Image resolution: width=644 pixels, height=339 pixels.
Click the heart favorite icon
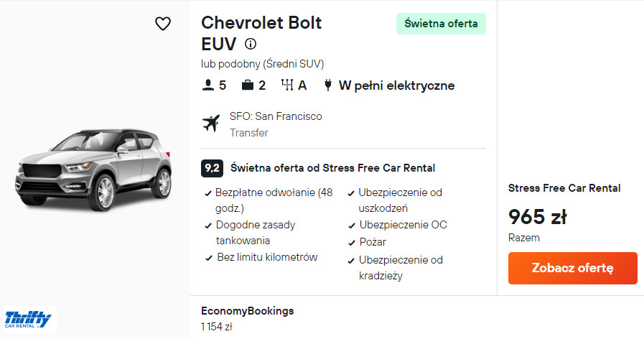coord(163,24)
